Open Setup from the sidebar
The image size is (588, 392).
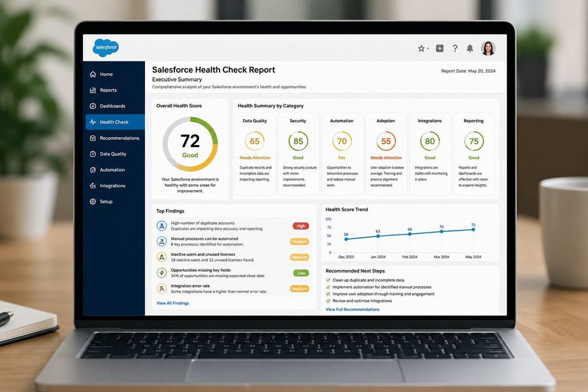pos(114,201)
